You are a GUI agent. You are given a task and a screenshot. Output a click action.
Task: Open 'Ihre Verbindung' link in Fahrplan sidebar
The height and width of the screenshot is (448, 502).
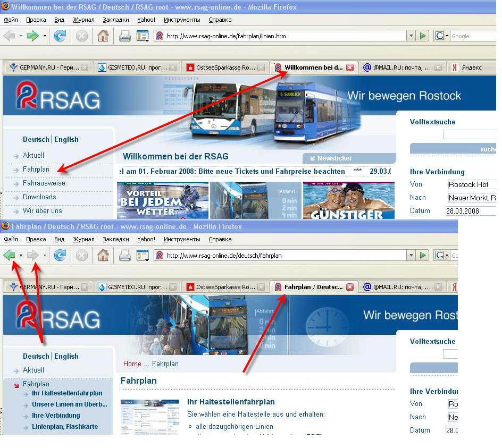pos(56,416)
